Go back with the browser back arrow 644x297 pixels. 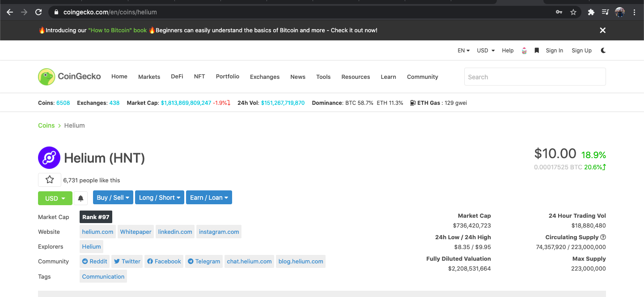coord(10,12)
